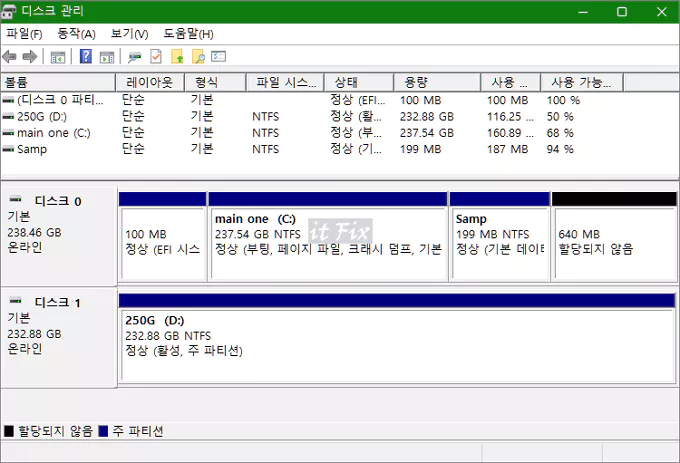Viewport: 680px width, 463px height.
Task: Sort by the 사용 가능 column header
Action: pos(582,82)
